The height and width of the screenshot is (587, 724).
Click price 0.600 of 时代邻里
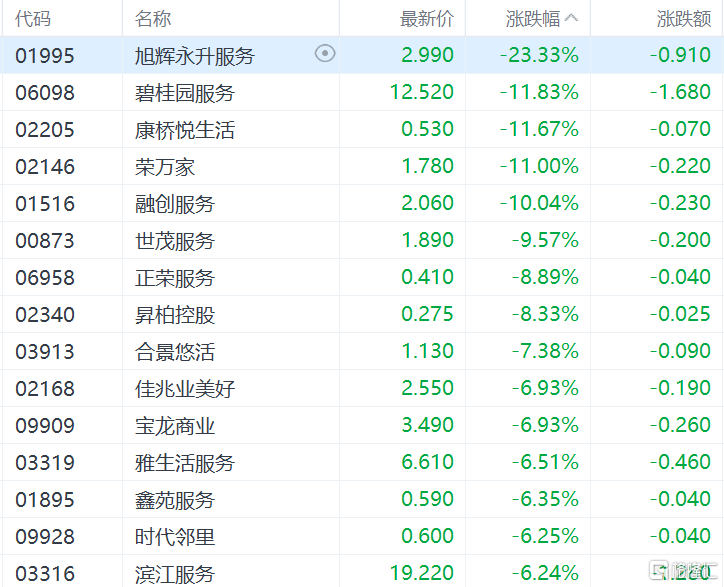(x=428, y=535)
